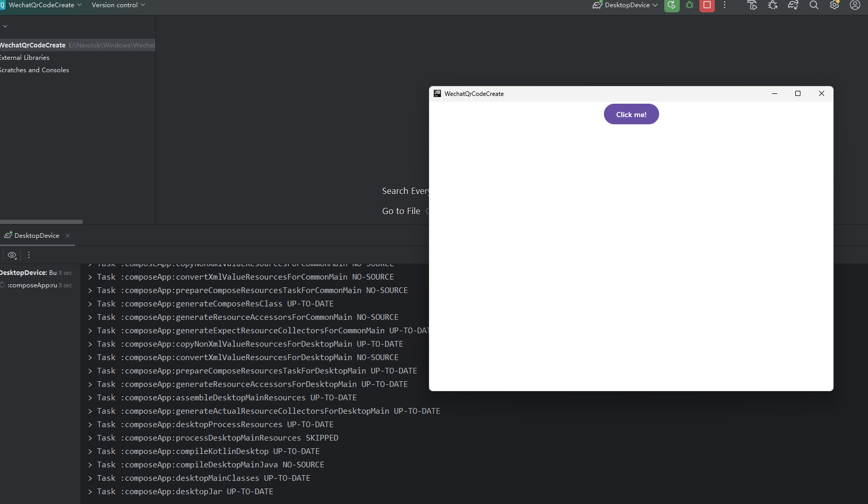Open Version control dropdown menu

[x=118, y=5]
